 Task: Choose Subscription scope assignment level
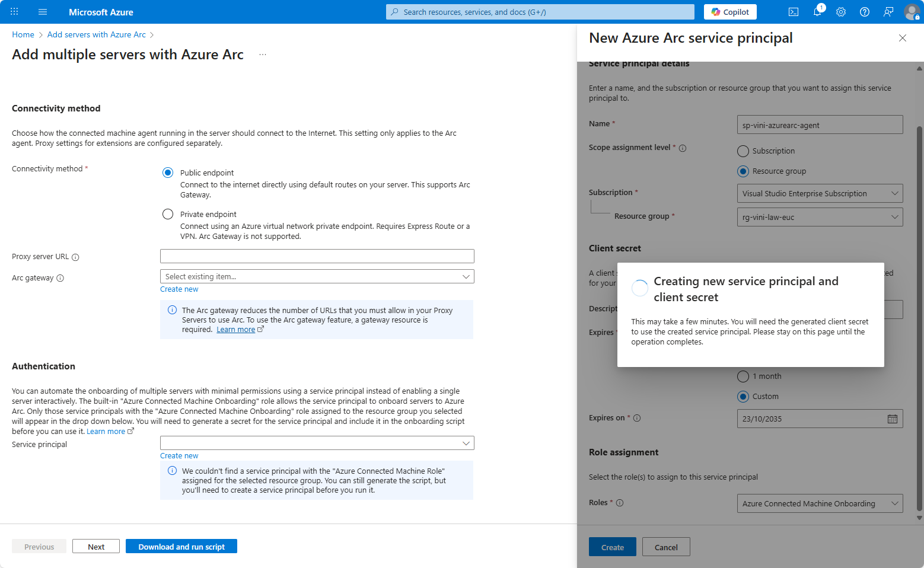(x=743, y=151)
